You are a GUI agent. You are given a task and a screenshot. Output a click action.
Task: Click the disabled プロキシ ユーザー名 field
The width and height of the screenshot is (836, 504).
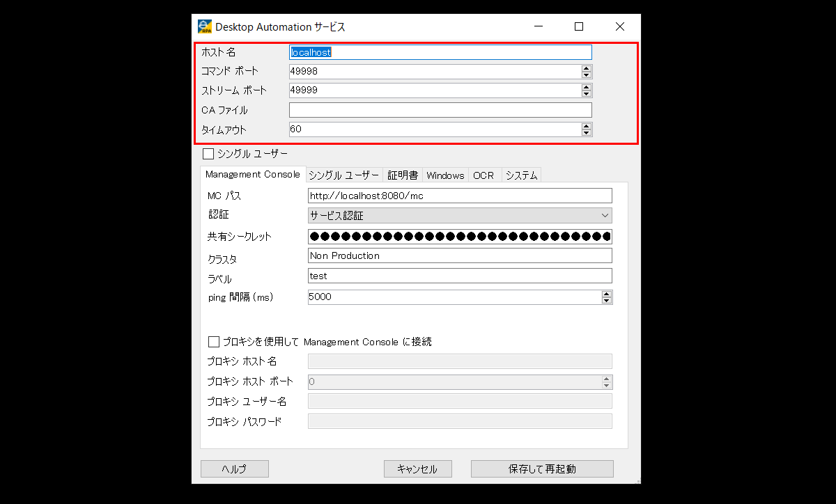(x=460, y=401)
